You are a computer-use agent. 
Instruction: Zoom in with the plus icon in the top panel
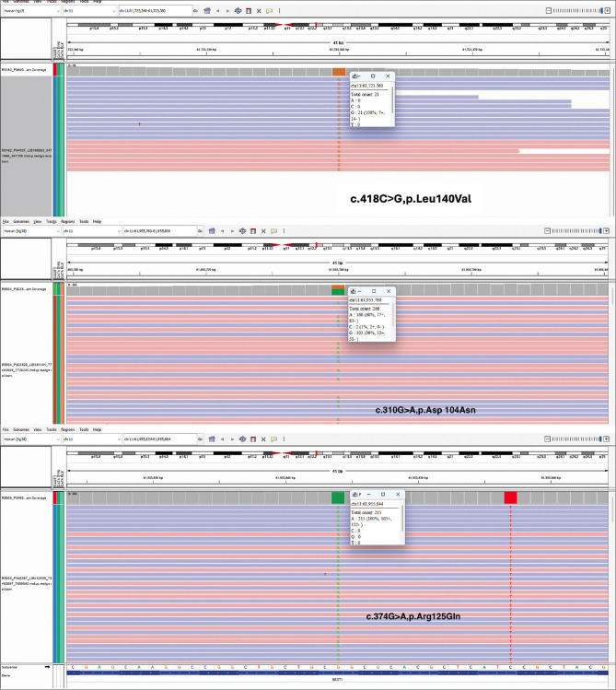[x=607, y=11]
